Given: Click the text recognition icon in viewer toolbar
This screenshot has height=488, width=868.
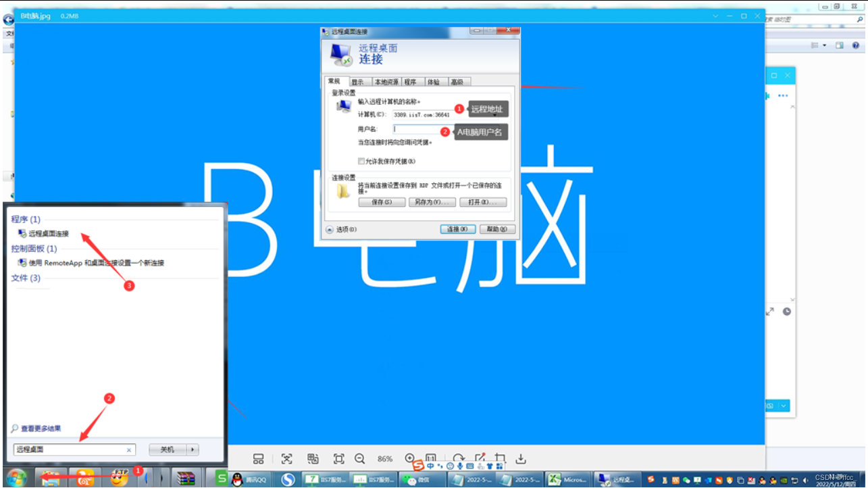Looking at the screenshot, I should coord(286,459).
